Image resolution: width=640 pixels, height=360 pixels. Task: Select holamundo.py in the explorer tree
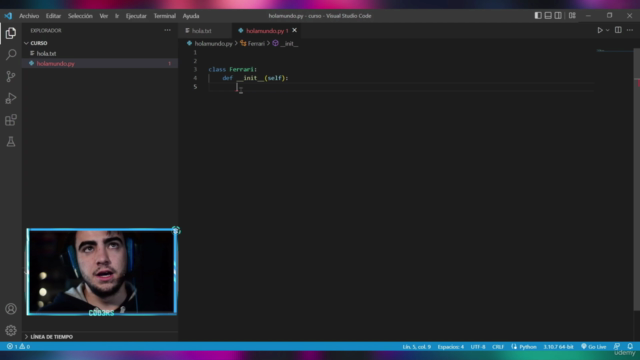click(x=56, y=64)
